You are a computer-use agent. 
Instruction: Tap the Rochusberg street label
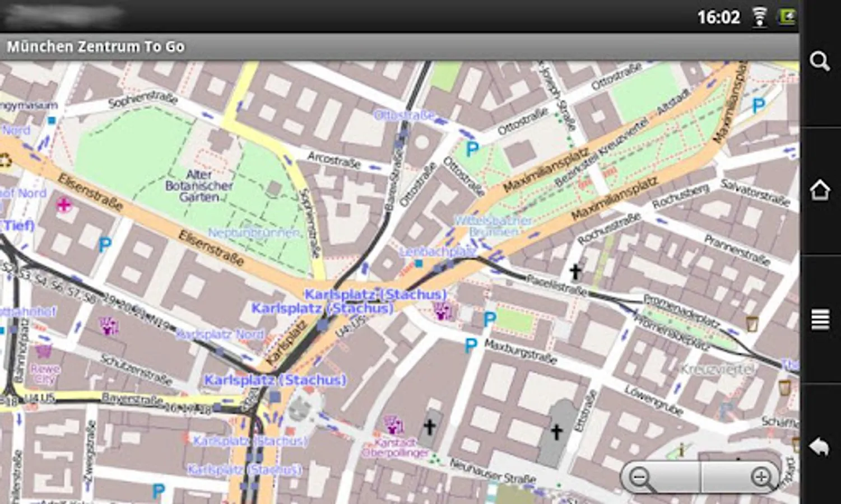tap(681, 197)
